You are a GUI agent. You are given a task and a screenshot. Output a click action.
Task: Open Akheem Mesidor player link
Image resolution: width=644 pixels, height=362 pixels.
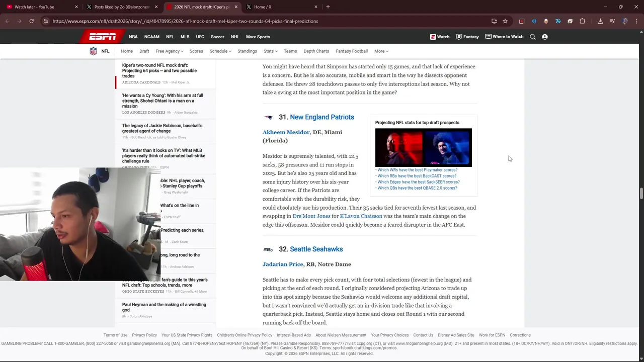tap(286, 132)
